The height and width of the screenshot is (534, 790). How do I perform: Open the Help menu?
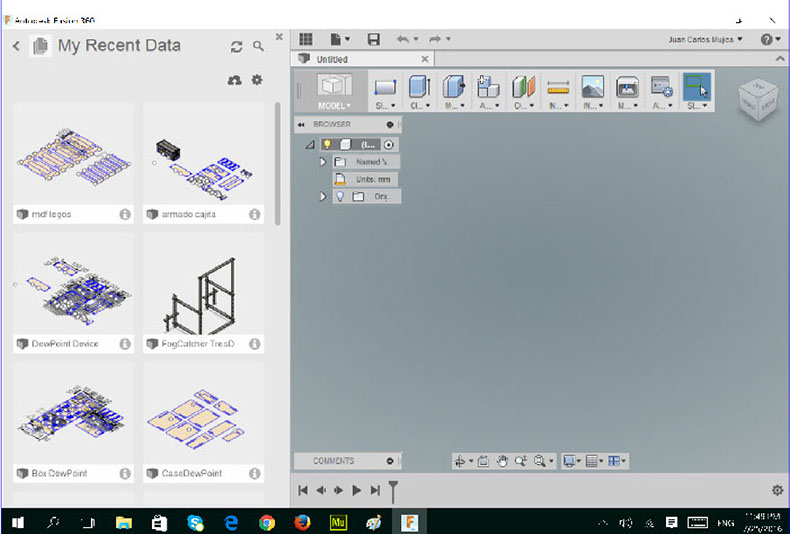pyautogui.click(x=770, y=39)
